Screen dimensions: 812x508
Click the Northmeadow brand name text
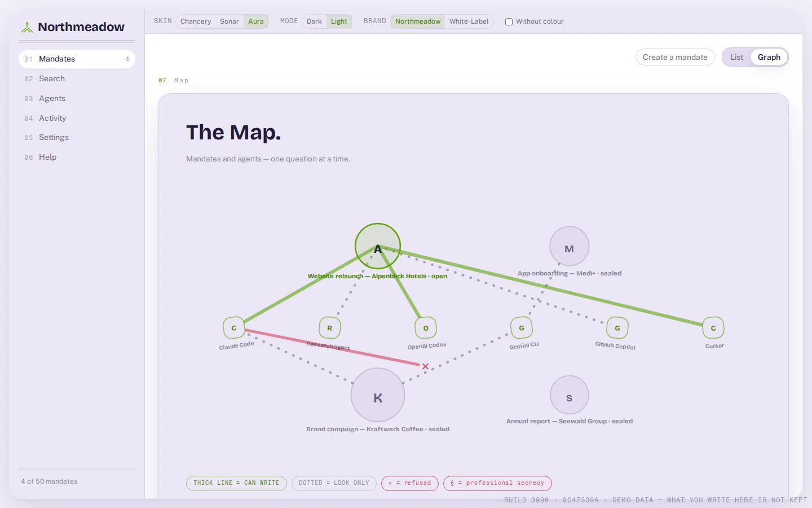click(81, 27)
